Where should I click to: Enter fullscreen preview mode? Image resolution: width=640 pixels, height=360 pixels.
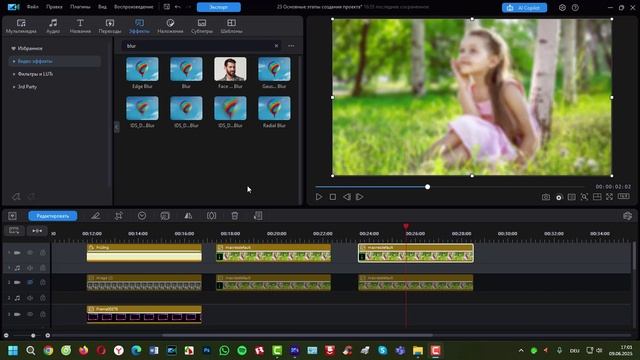coord(609,197)
